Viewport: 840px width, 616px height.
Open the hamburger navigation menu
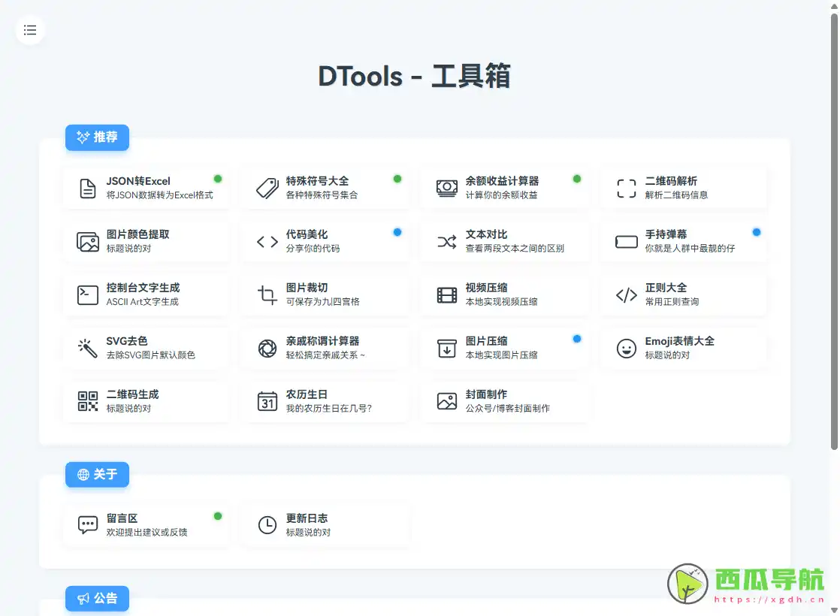[30, 30]
